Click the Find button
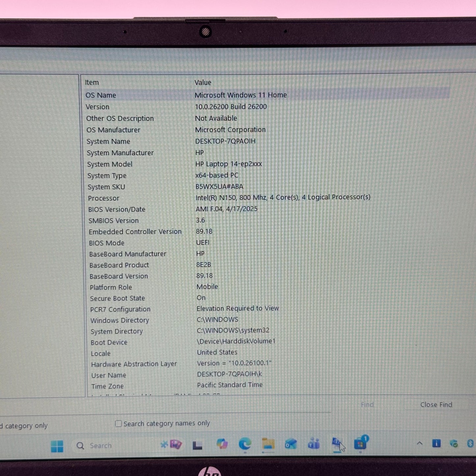476x476 pixels. coord(367,405)
